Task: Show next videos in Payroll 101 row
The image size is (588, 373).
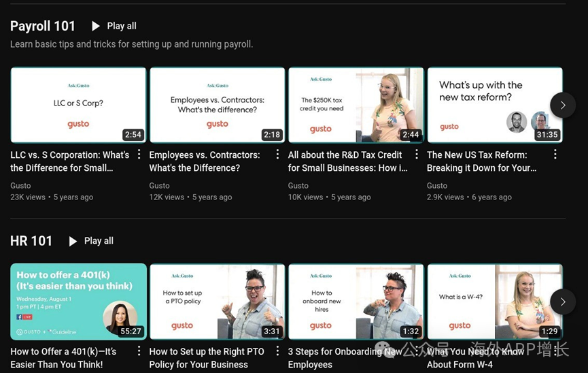Action: click(563, 106)
